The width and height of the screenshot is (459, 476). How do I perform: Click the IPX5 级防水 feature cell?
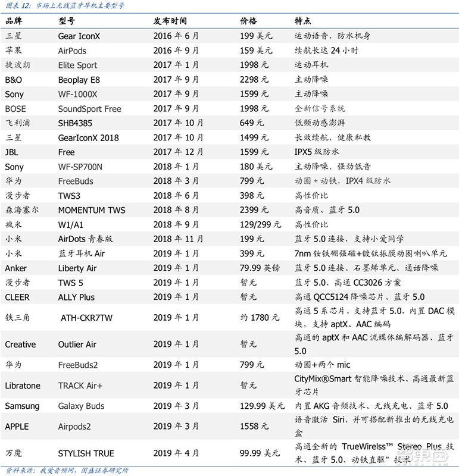tap(317, 152)
